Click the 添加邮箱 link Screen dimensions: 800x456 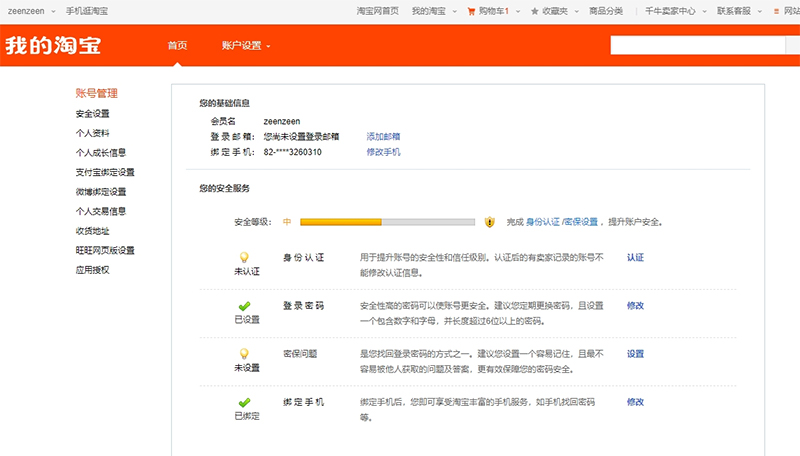tap(383, 137)
